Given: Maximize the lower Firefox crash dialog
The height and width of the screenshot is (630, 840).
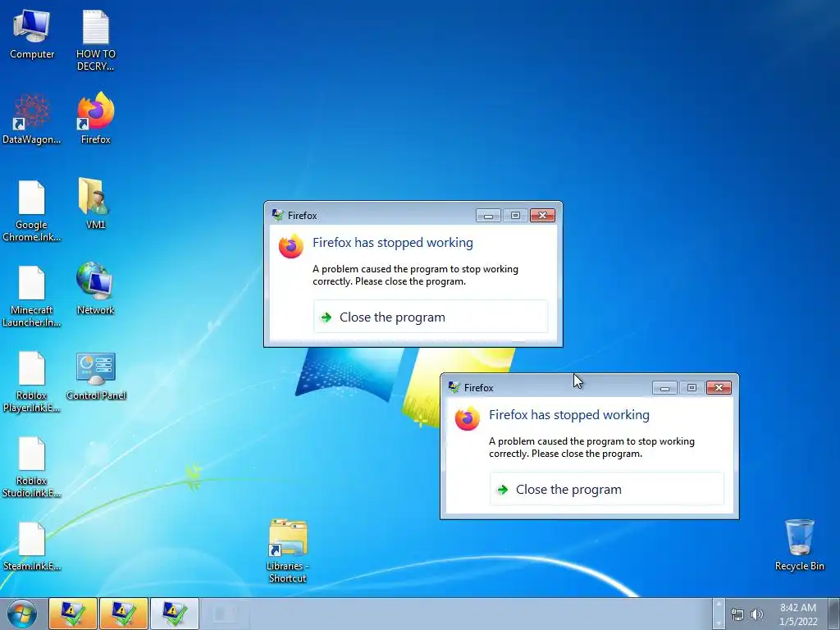Looking at the screenshot, I should (692, 387).
